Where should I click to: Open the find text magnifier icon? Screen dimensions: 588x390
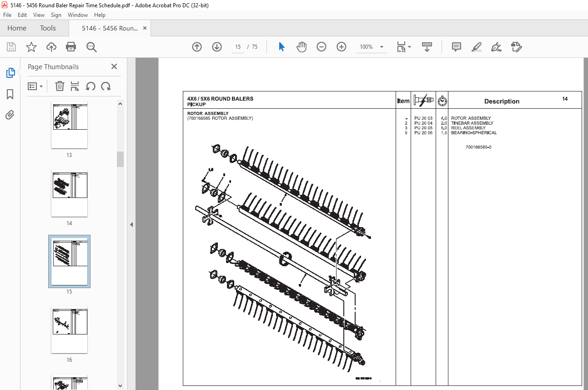91,47
